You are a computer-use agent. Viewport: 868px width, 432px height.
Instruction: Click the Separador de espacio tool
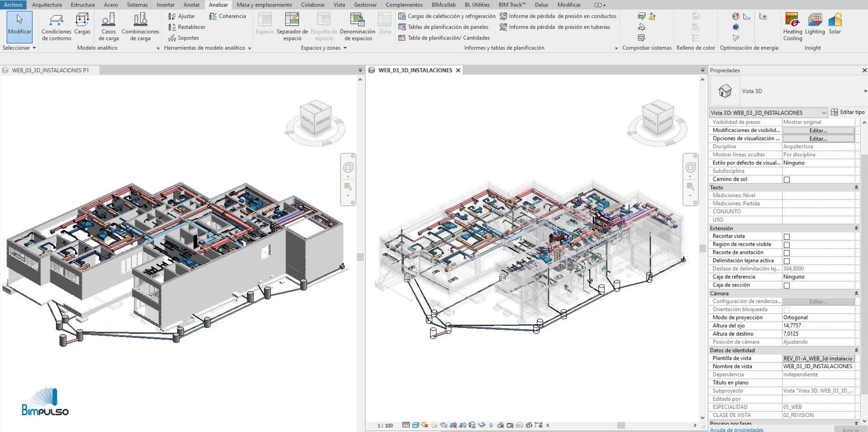(x=292, y=26)
